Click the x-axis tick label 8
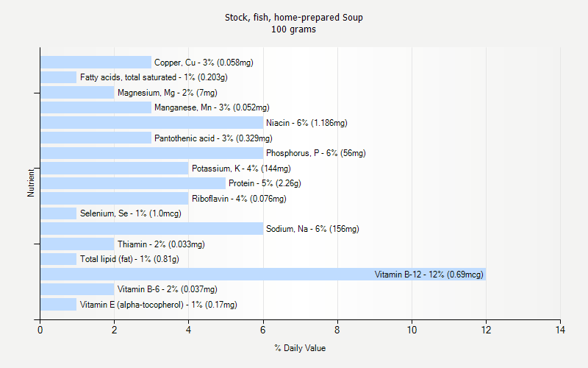The height and width of the screenshot is (368, 588). (337, 330)
